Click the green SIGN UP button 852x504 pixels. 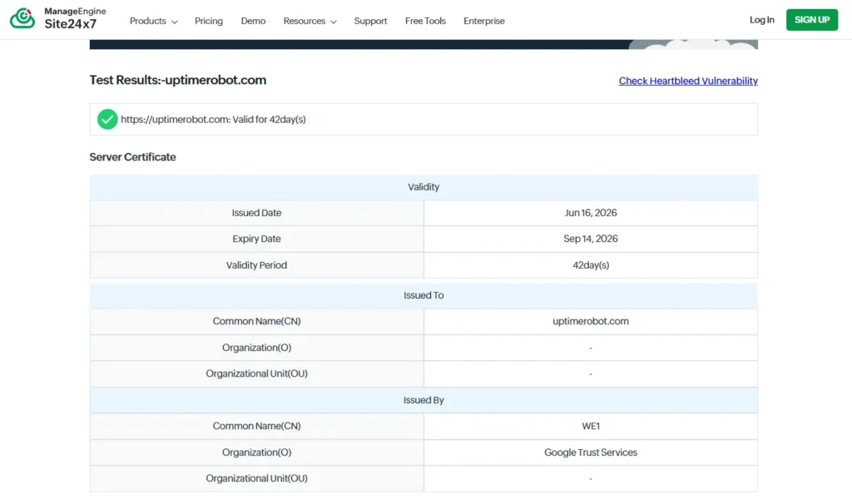pyautogui.click(x=812, y=20)
